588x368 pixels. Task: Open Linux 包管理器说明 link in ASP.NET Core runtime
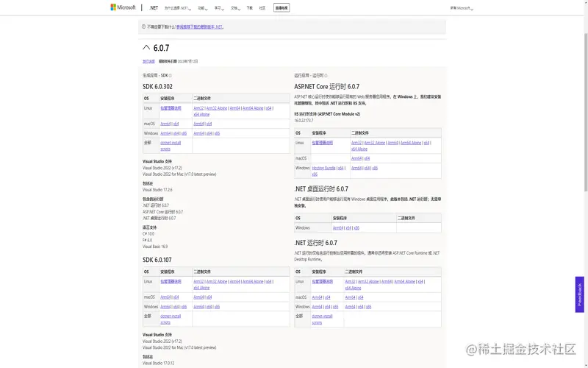coord(322,143)
